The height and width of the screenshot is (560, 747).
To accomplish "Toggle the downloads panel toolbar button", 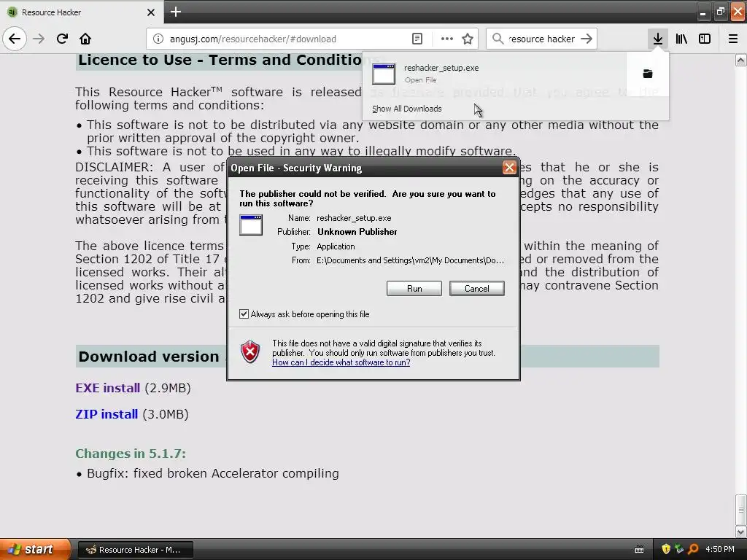I will coord(657,39).
